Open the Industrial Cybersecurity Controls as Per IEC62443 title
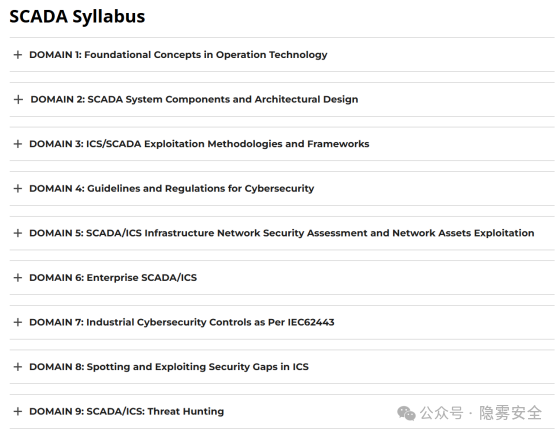560x435 pixels. 210,322
